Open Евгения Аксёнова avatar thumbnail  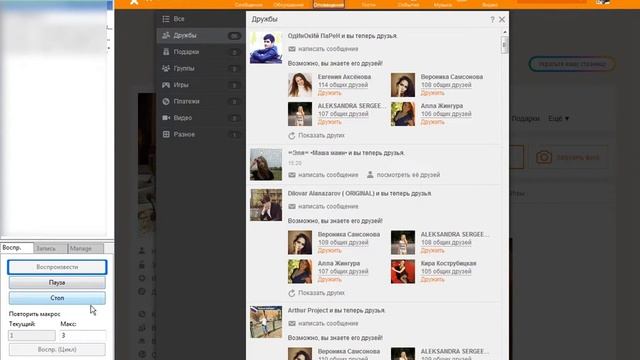[x=300, y=85]
